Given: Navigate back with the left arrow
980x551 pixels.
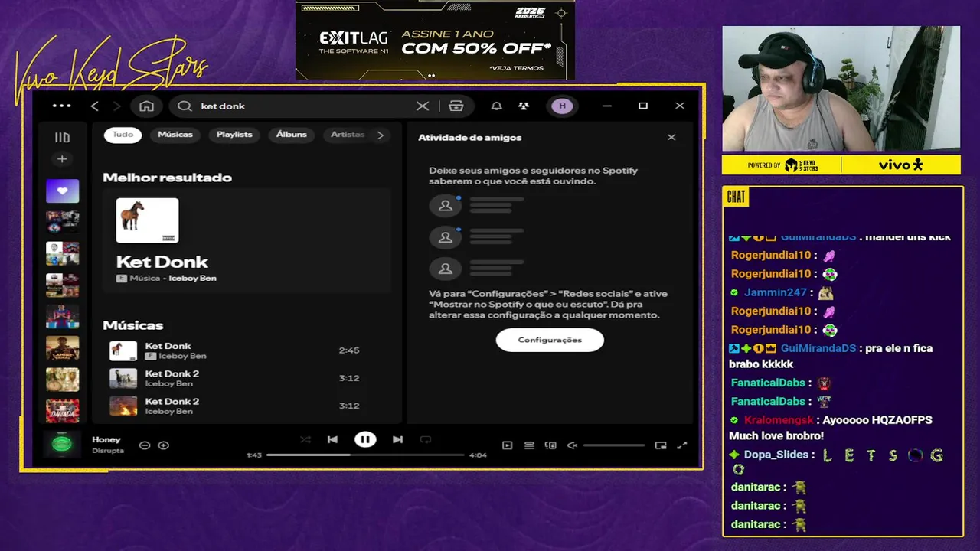Looking at the screenshot, I should pyautogui.click(x=95, y=106).
